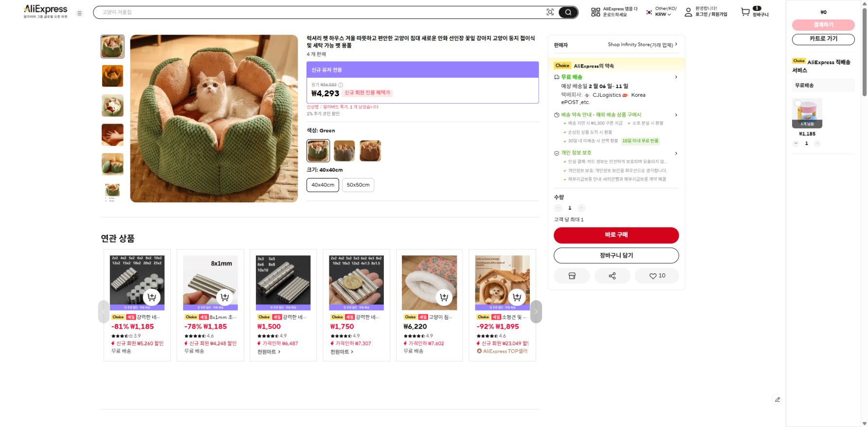Viewport: 868px width, 427px height.
Task: Expand the 개인 정보 보호 section arrow
Action: [676, 153]
